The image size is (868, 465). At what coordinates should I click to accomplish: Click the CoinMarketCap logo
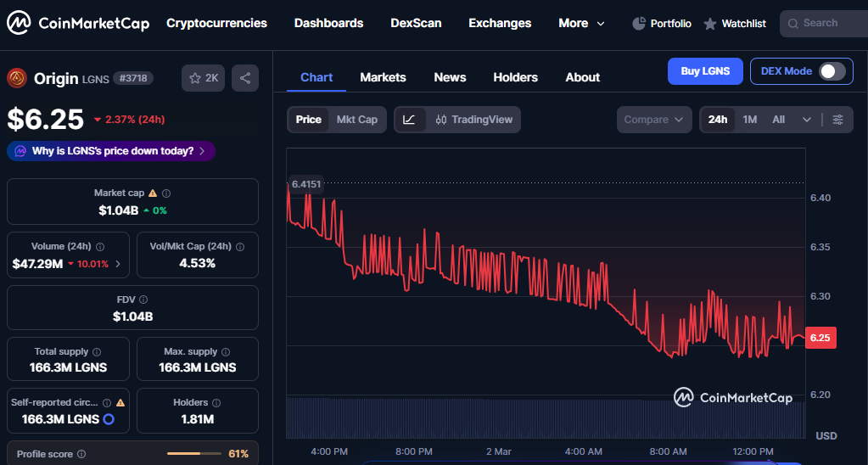pyautogui.click(x=78, y=23)
